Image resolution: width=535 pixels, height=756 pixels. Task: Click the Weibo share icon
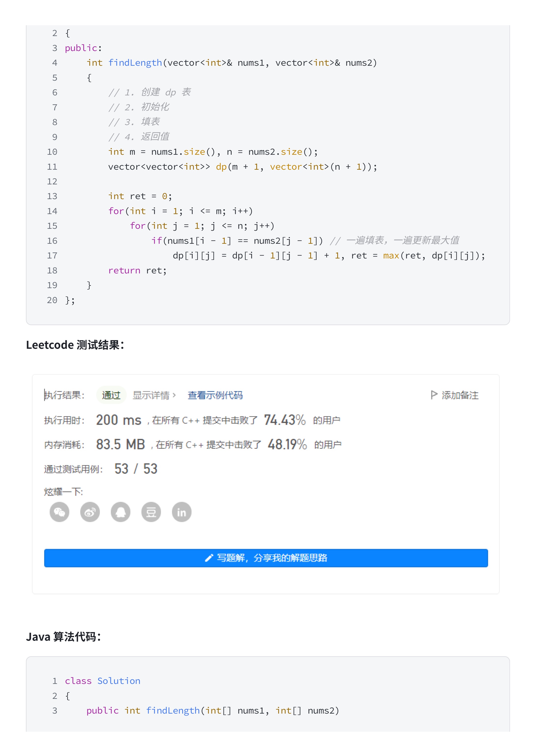coord(90,512)
